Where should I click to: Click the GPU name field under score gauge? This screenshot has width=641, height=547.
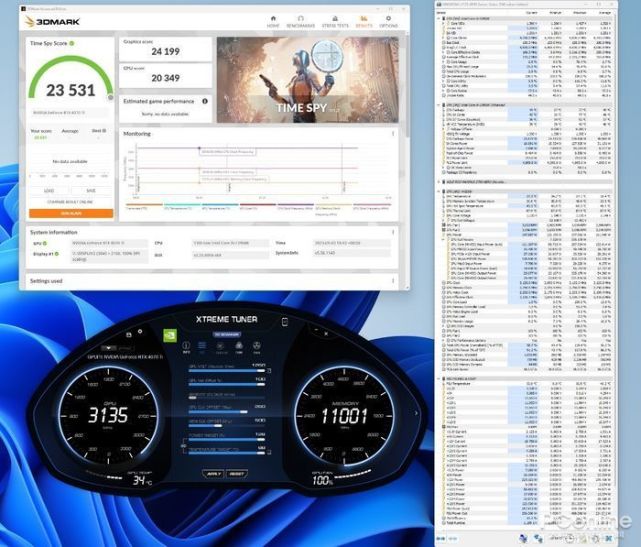(70, 112)
